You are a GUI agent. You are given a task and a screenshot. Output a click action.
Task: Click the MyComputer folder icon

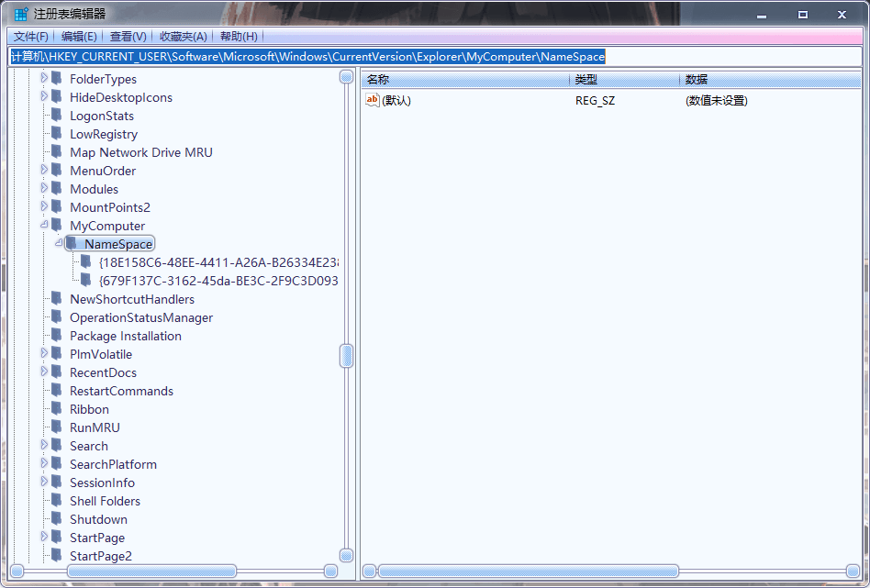click(x=57, y=225)
